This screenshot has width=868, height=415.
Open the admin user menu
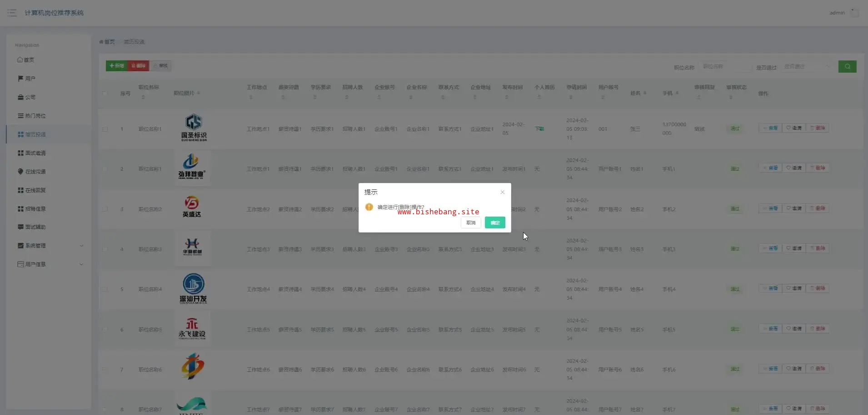(x=843, y=13)
